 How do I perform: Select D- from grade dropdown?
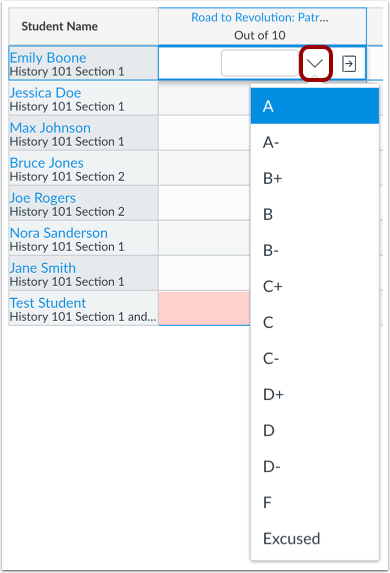pos(315,466)
